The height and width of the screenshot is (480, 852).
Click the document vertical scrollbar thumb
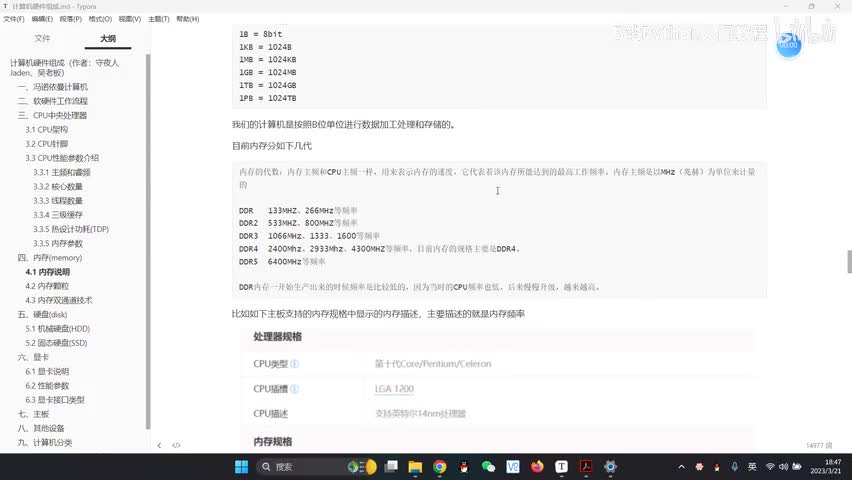pos(849,261)
